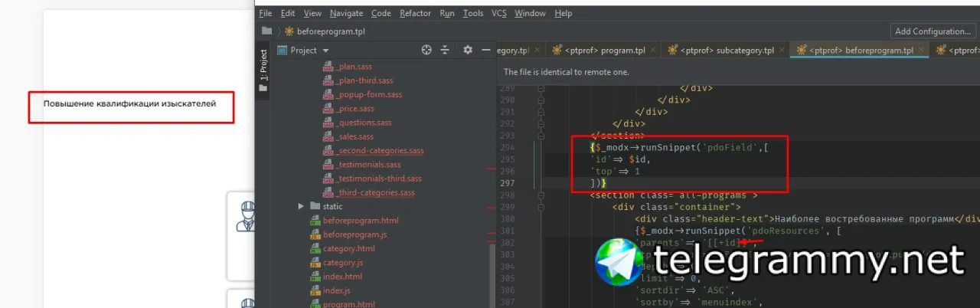Click the <section class="all-programs"> code line
980x308 pixels.
coord(674,195)
